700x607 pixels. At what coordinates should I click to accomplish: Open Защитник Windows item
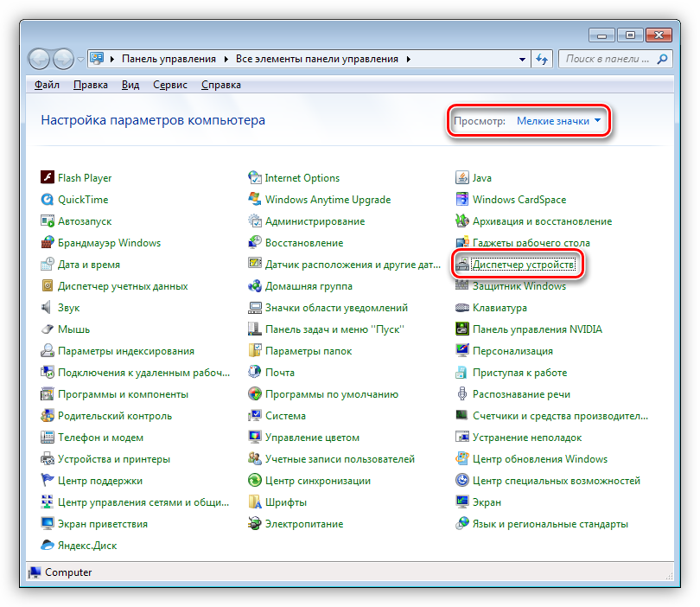pos(511,286)
